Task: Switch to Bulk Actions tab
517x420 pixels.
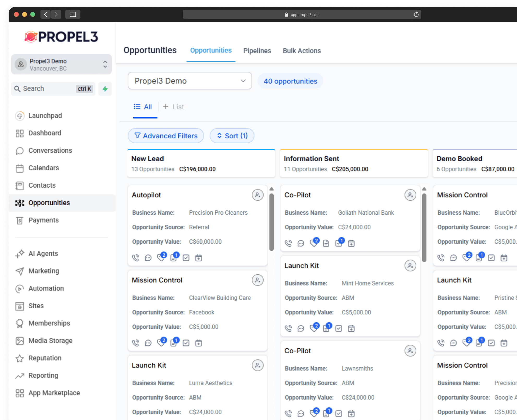Action: [302, 51]
